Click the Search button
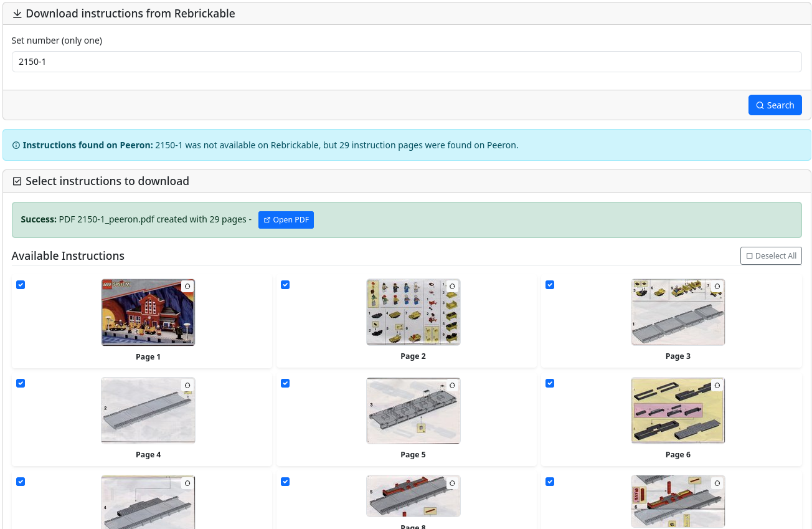This screenshot has height=529, width=812. click(775, 105)
